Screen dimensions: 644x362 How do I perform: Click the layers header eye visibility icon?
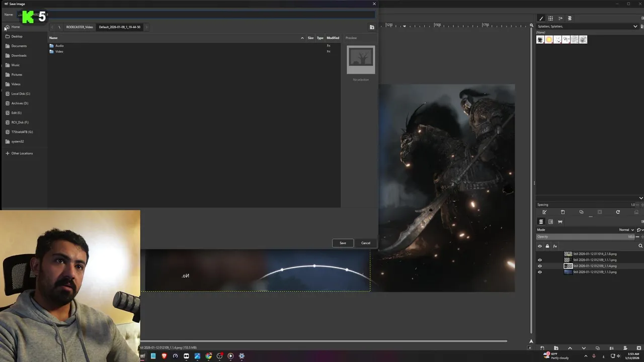540,246
